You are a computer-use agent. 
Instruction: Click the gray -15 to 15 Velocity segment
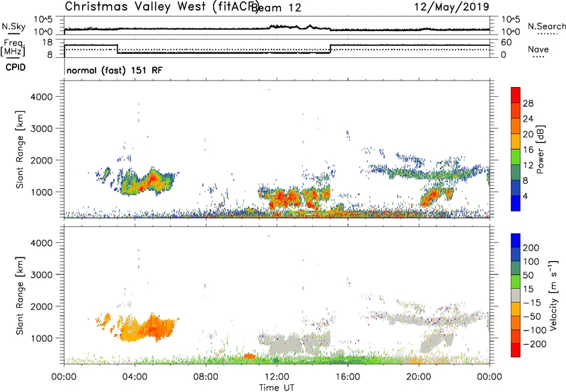click(x=516, y=296)
